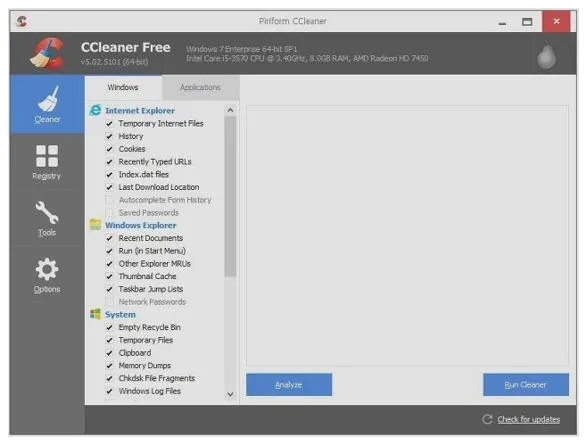
Task: Click the Piriform pear icon
Action: point(546,55)
